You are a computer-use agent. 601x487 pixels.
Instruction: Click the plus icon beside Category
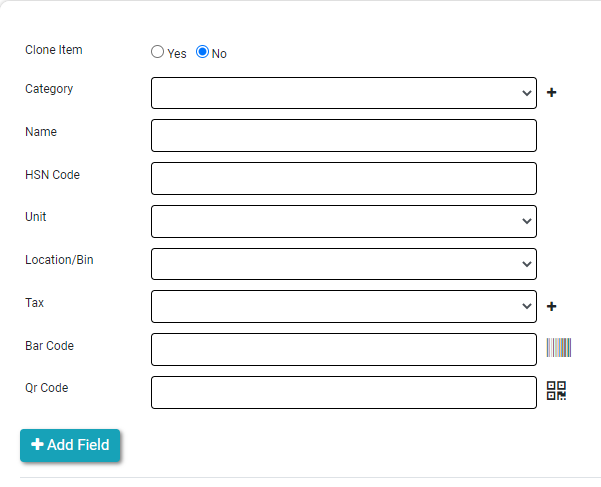[x=551, y=93]
